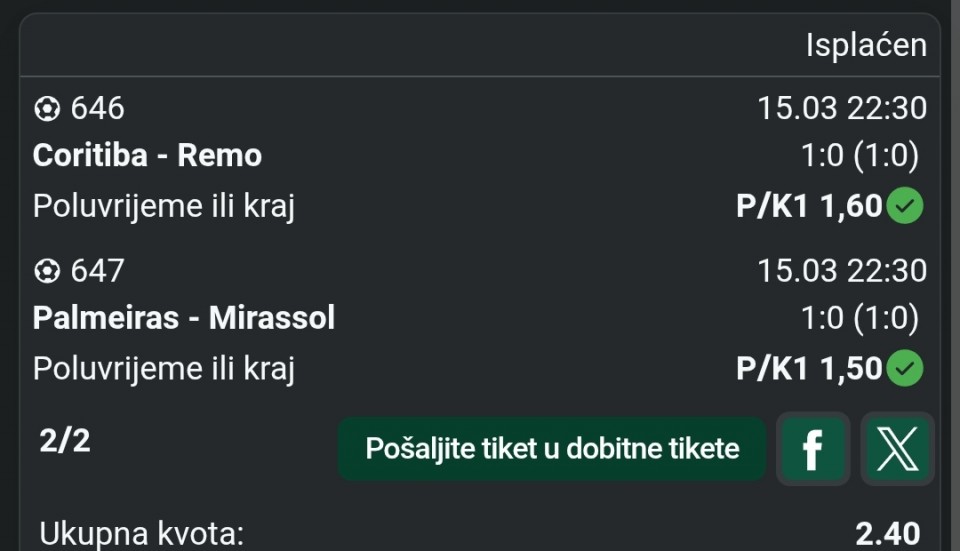This screenshot has height=551, width=960.
Task: Click green checkmark next to P/K1 1,50
Action: (x=905, y=369)
